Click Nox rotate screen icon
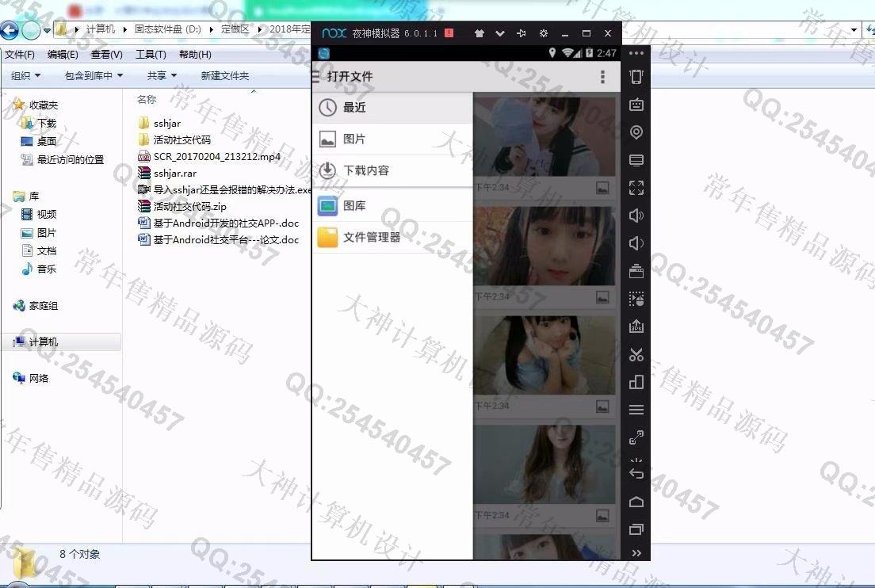 pyautogui.click(x=636, y=382)
